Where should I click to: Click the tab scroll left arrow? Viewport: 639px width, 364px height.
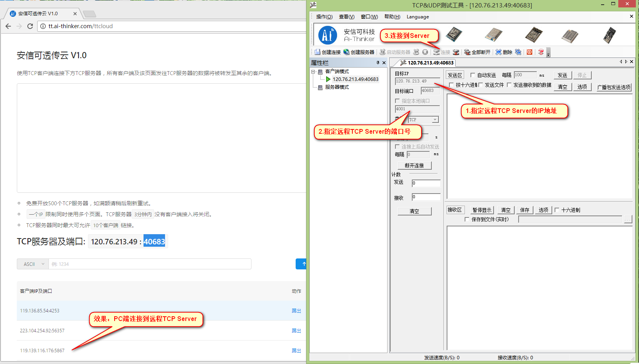(621, 62)
